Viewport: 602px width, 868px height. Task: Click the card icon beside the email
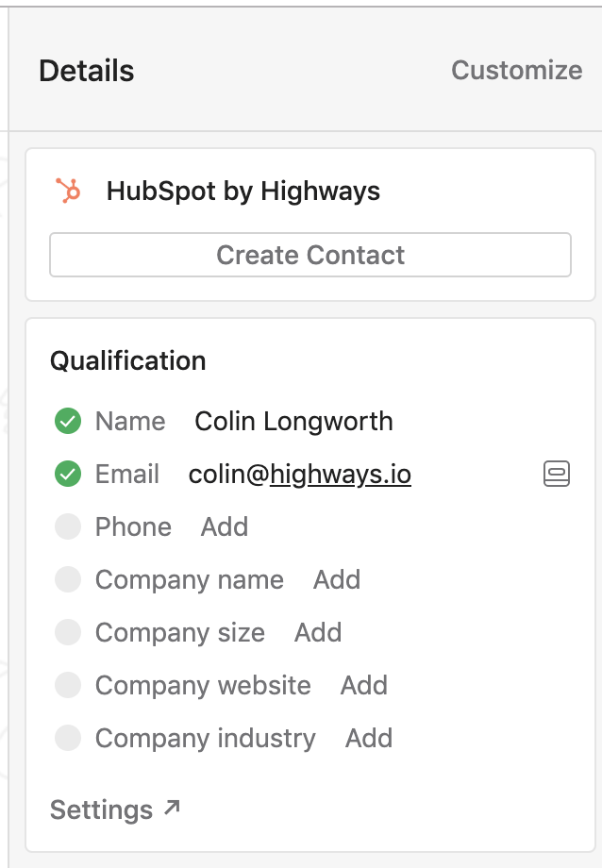point(557,474)
